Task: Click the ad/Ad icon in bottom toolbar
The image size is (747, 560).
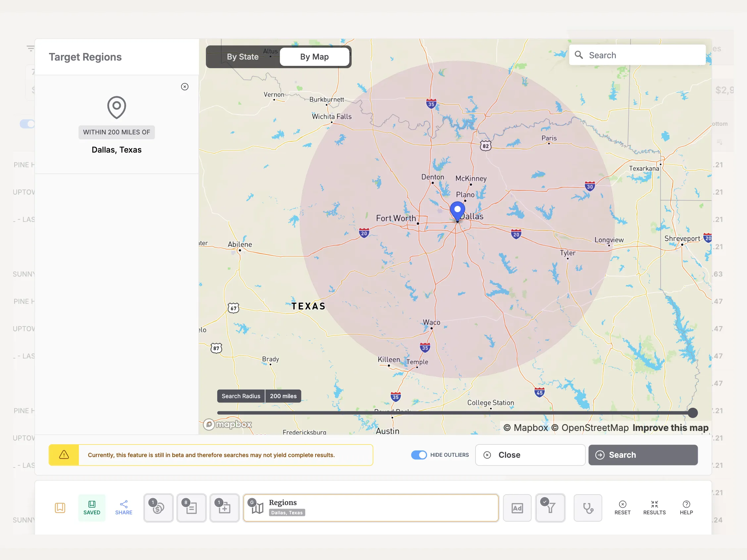Action: pos(518,507)
